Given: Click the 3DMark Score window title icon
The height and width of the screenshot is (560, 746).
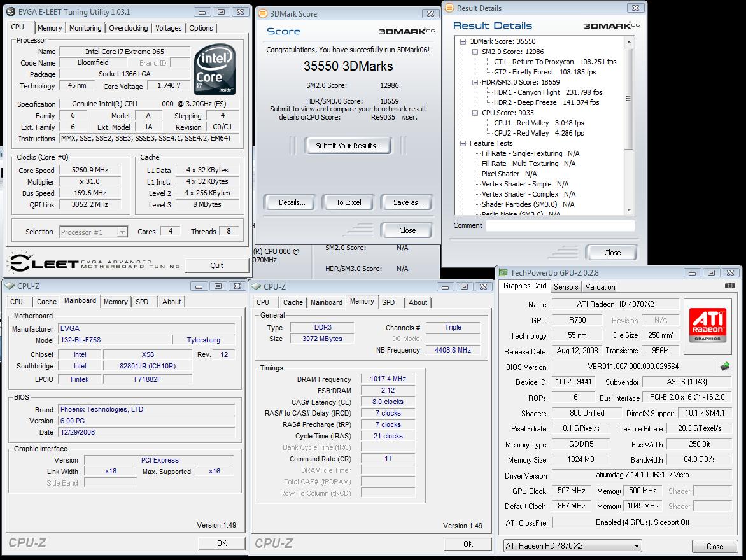Looking at the screenshot, I should (x=263, y=14).
